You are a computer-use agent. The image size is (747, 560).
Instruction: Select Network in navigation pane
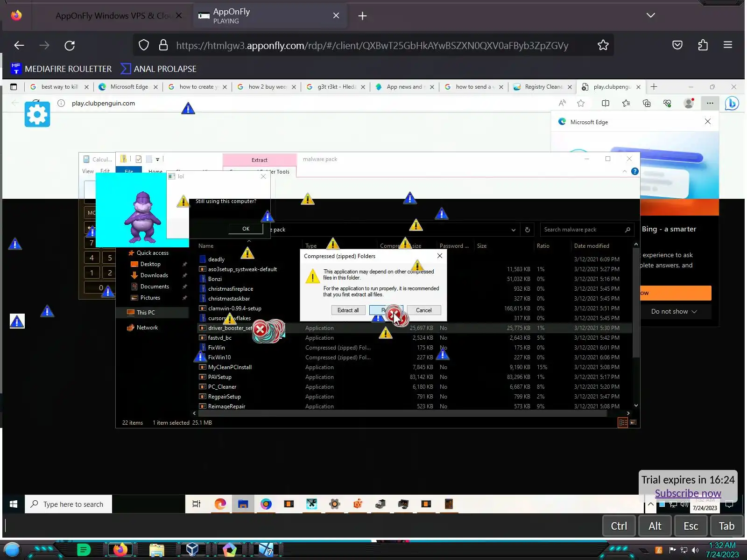pos(147,328)
